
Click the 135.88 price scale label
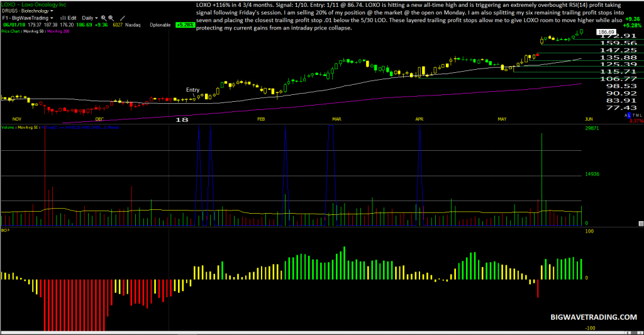click(x=619, y=57)
